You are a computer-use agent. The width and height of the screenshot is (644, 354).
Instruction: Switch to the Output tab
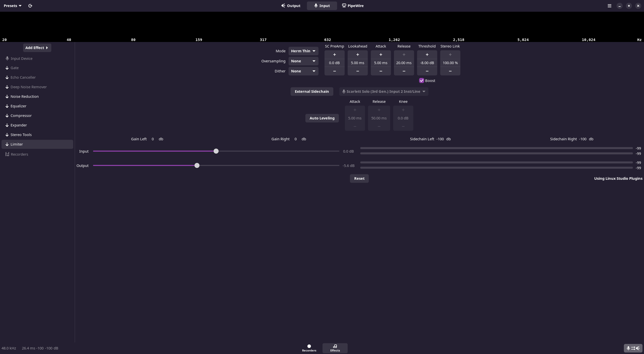tap(291, 6)
